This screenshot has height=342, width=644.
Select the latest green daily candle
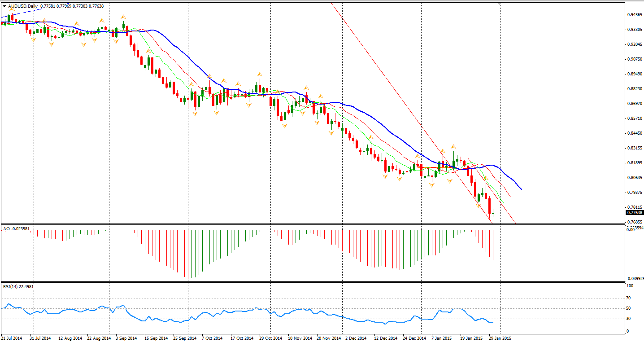coord(493,213)
